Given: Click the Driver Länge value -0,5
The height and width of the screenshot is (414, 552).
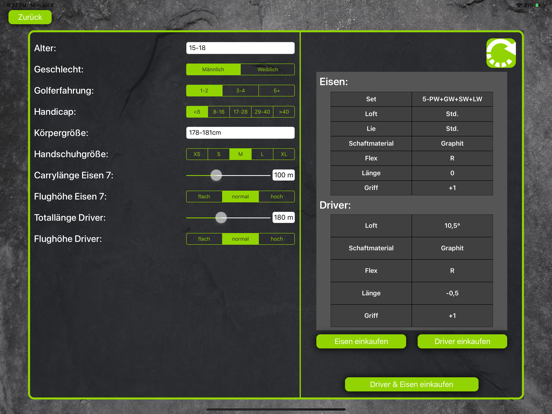Looking at the screenshot, I should pos(452,293).
